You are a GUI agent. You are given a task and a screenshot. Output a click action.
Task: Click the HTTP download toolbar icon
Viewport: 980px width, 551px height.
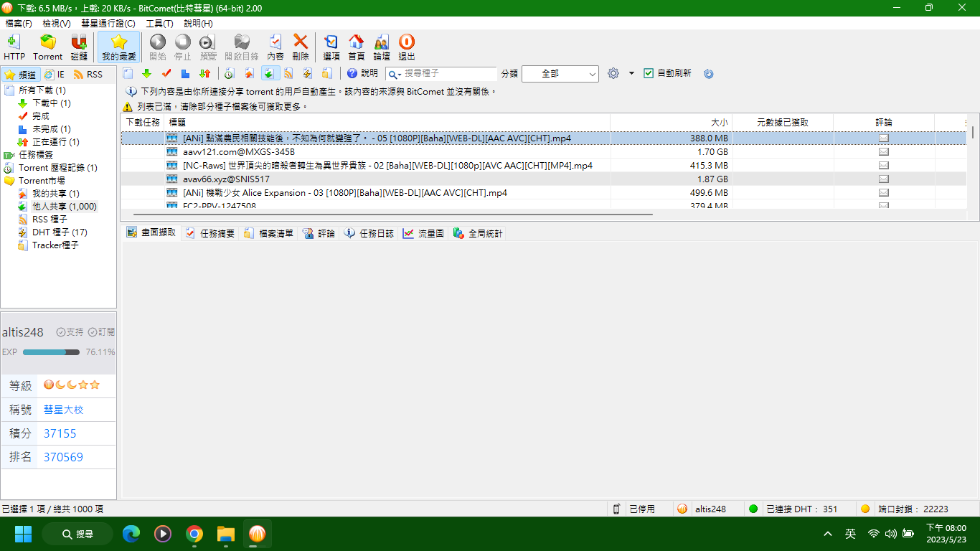point(14,47)
